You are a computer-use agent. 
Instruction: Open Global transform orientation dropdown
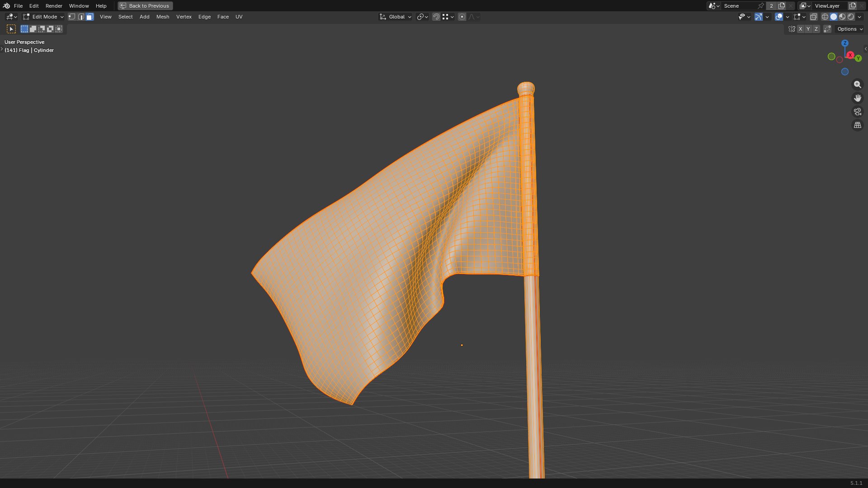(x=396, y=17)
